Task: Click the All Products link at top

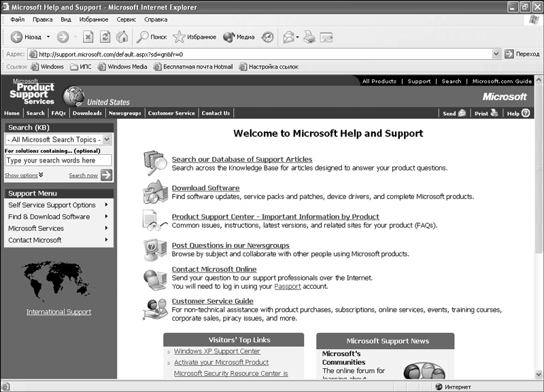Action: (379, 81)
